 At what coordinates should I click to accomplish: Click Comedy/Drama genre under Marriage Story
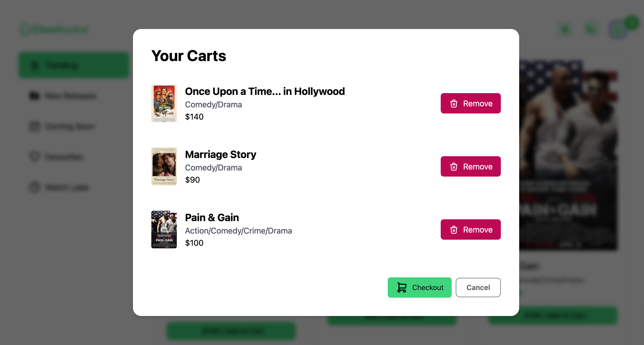coord(213,168)
